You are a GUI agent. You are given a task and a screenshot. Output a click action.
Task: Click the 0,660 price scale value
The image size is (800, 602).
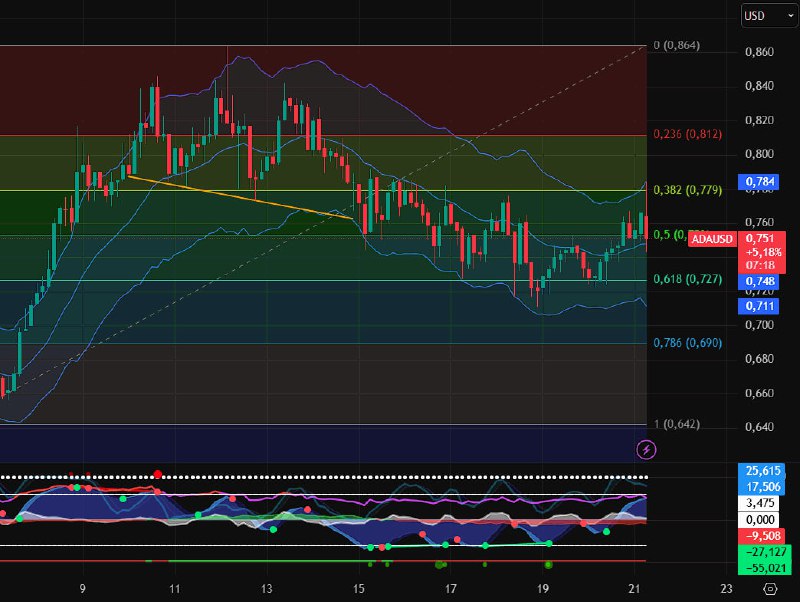(759, 393)
